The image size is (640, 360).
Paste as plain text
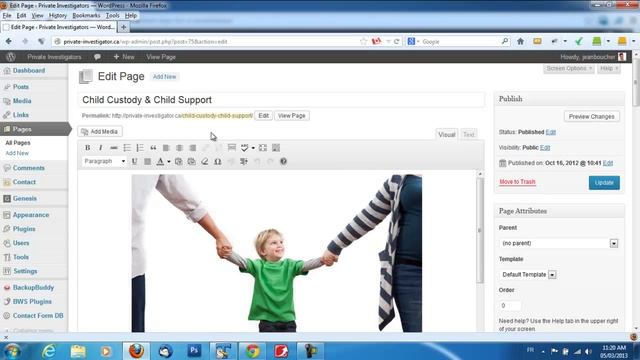click(178, 162)
